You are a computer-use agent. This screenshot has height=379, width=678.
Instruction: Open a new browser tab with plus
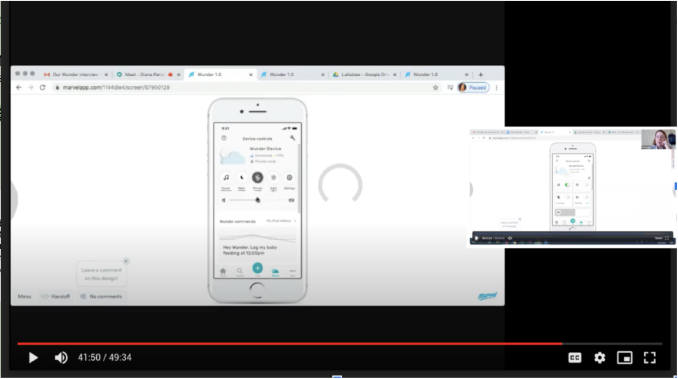pos(480,74)
